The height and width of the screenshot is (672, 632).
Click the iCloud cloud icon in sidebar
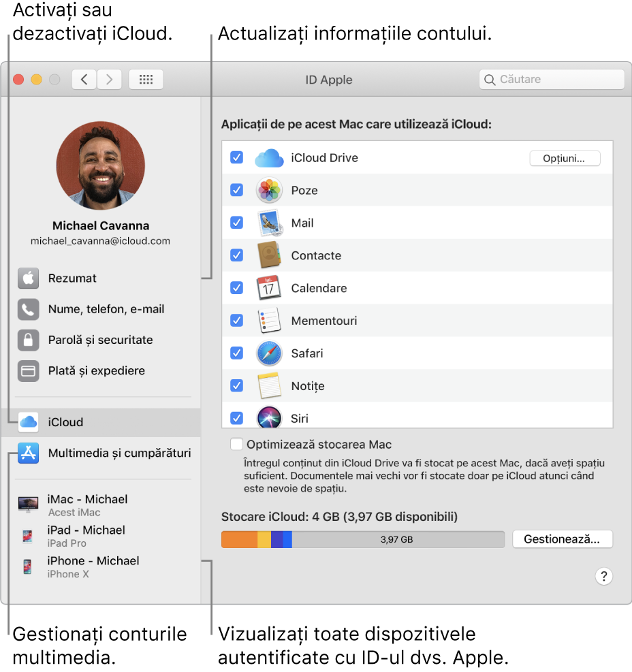click(29, 422)
